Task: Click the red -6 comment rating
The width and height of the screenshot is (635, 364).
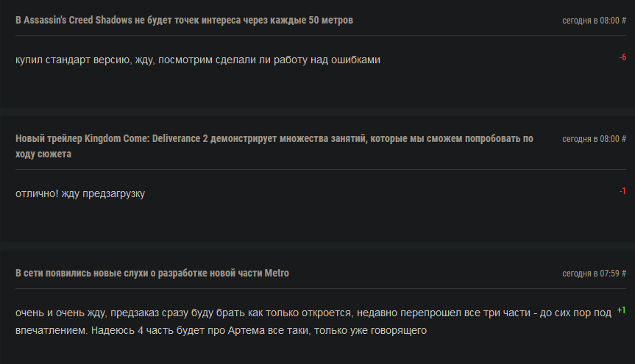Action: click(622, 57)
